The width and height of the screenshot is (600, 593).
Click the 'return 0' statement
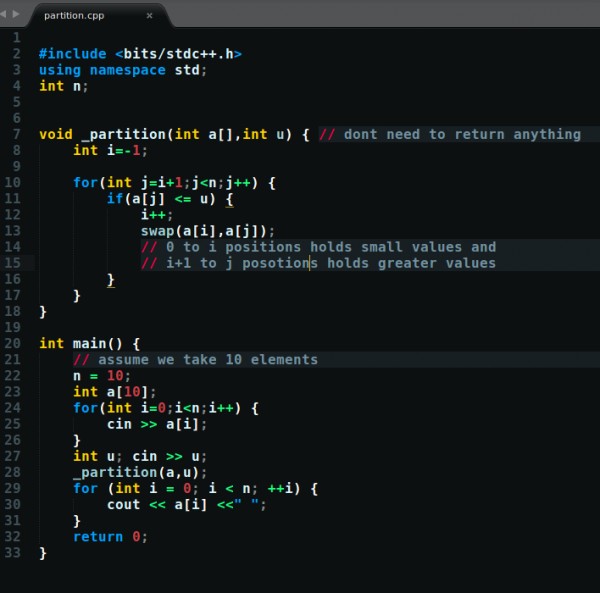[x=110, y=536]
